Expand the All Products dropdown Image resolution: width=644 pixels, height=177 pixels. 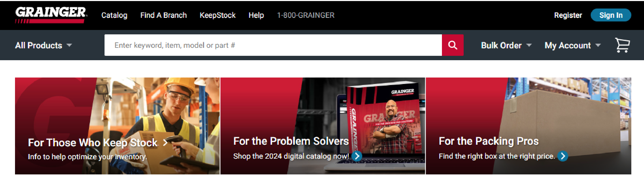pyautogui.click(x=43, y=45)
